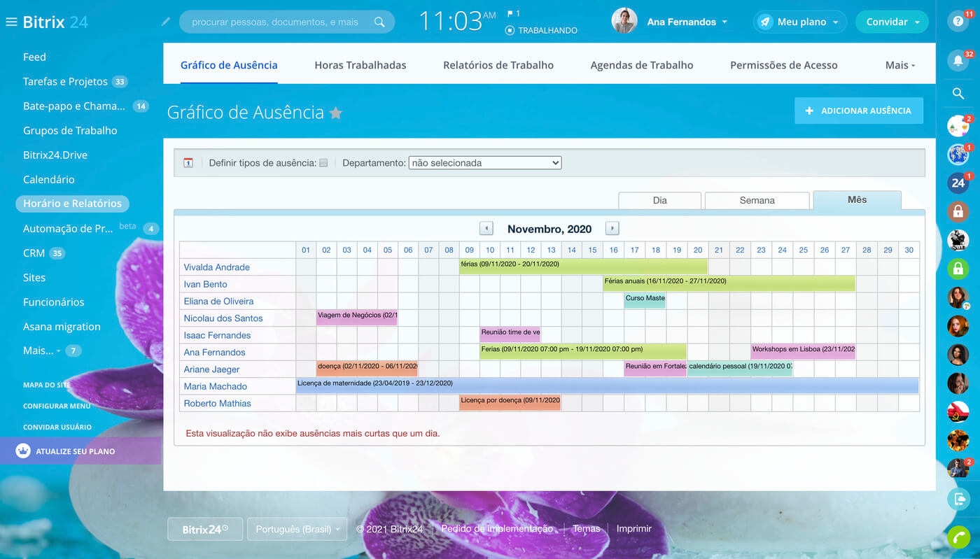Click the help question mark icon
Screen dimensions: 980x559
coord(958,22)
